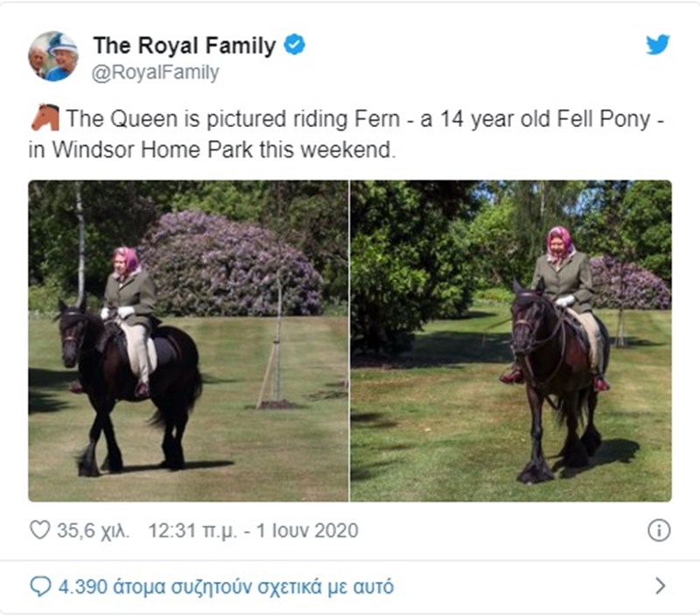
Task: Open the right photo of the Queen riding
Action: pyautogui.click(x=511, y=340)
